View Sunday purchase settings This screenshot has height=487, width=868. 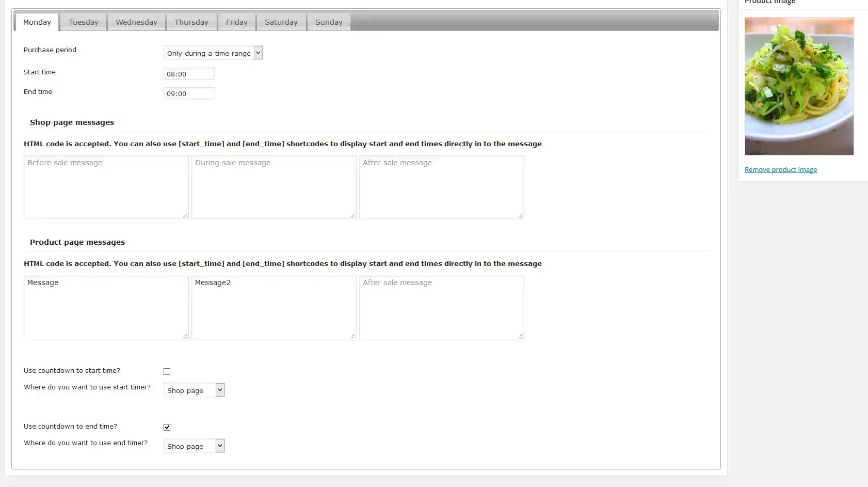pyautogui.click(x=328, y=22)
